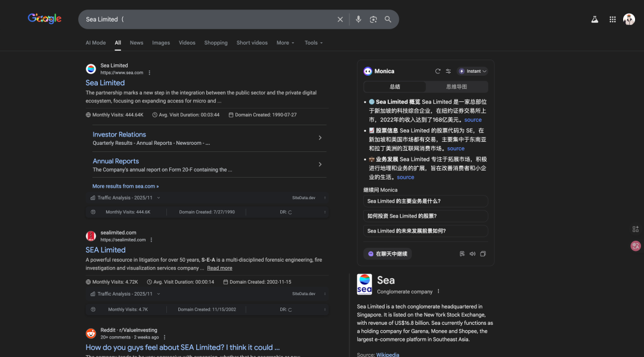This screenshot has height=357, width=644.
Task: Open Monica settings sliders icon
Action: 448,71
